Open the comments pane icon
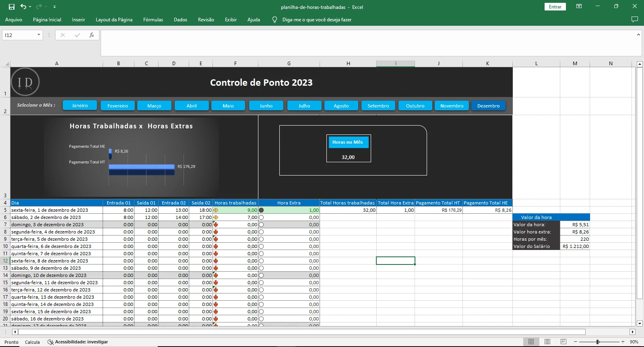Viewport: 644px width, 347px height. coord(635,19)
